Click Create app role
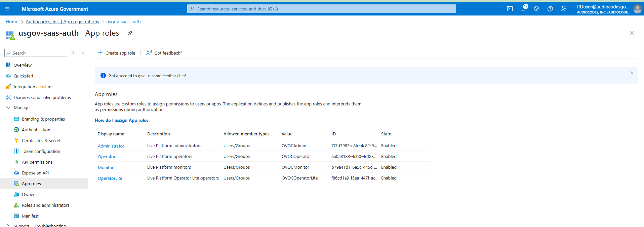Image resolution: width=644 pixels, height=227 pixels. 116,53
